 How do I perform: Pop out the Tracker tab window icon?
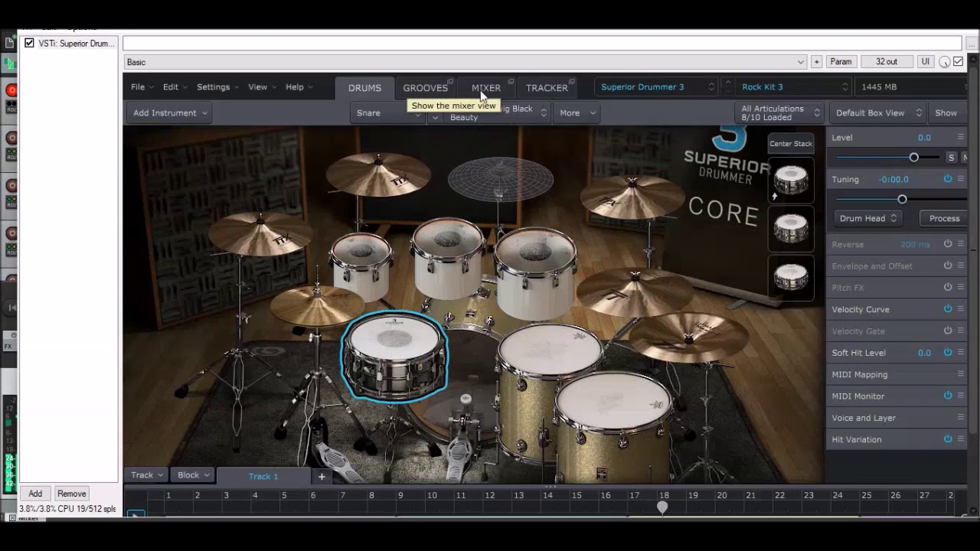click(x=572, y=82)
